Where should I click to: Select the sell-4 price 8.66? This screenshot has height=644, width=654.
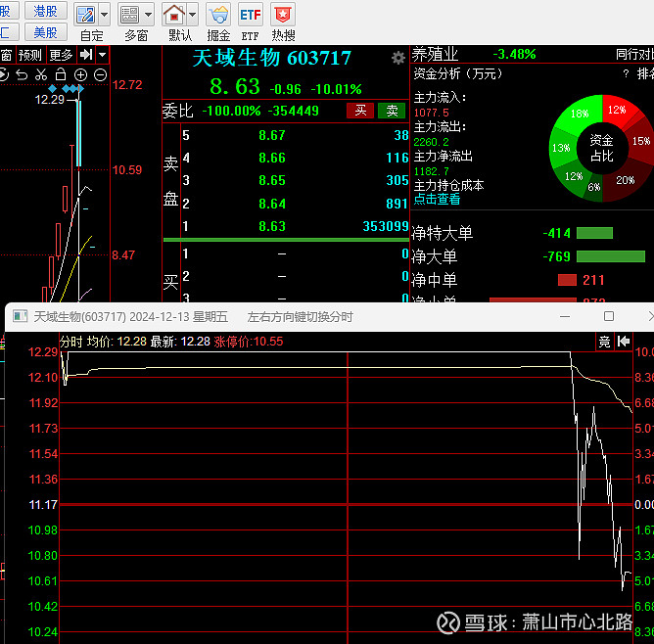272,158
